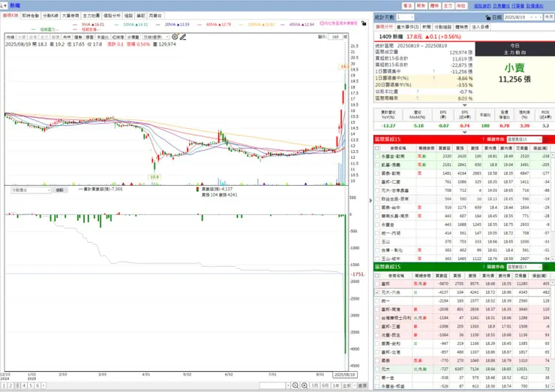
Task: Check the box for 國泰-敦南 row
Action: tap(377, 173)
